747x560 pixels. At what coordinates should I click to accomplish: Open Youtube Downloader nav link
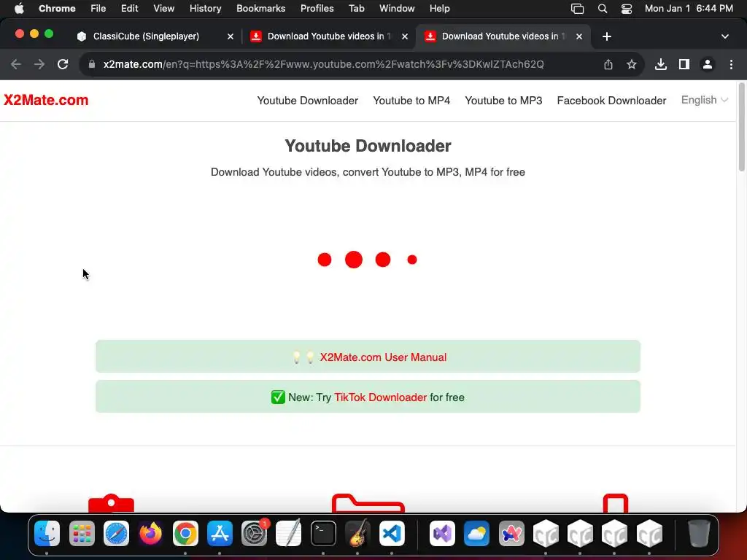coord(308,101)
